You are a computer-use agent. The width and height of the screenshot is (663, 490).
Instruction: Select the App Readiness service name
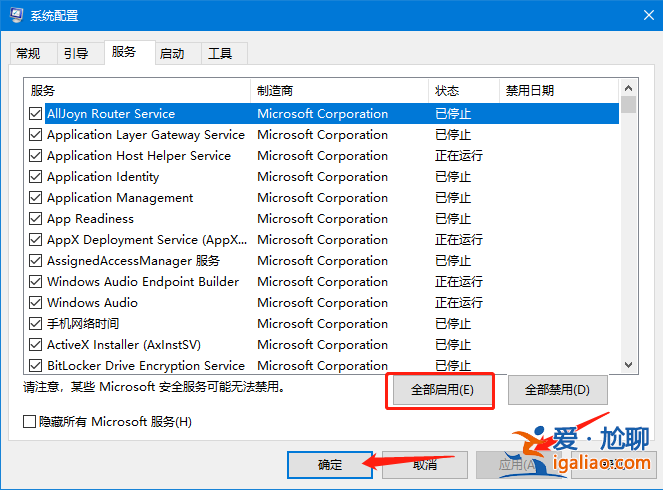pos(90,219)
